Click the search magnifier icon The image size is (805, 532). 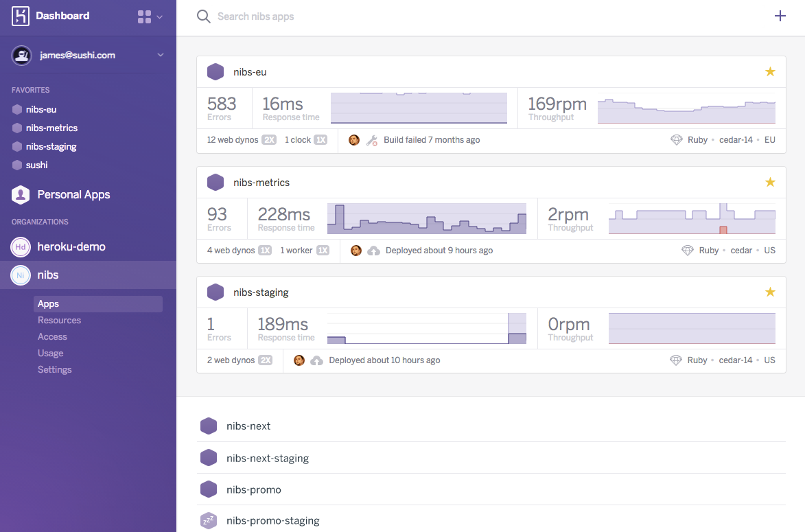click(x=203, y=15)
